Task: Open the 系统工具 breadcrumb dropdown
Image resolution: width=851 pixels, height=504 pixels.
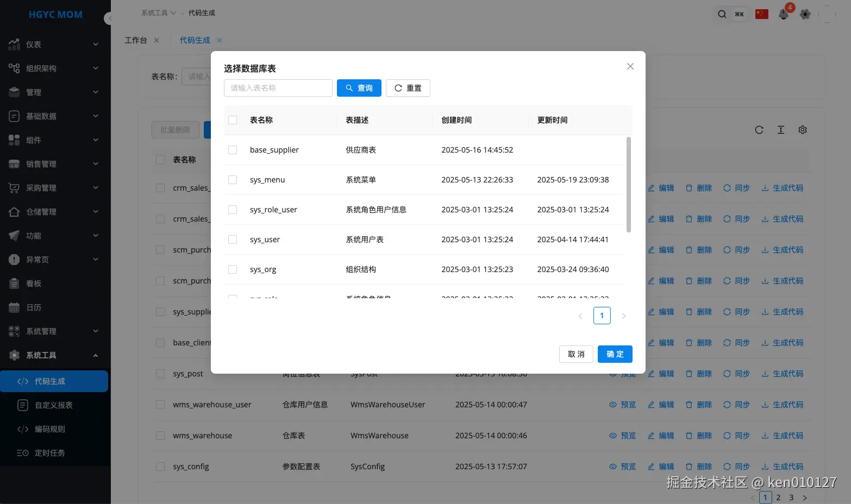Action: (x=159, y=13)
